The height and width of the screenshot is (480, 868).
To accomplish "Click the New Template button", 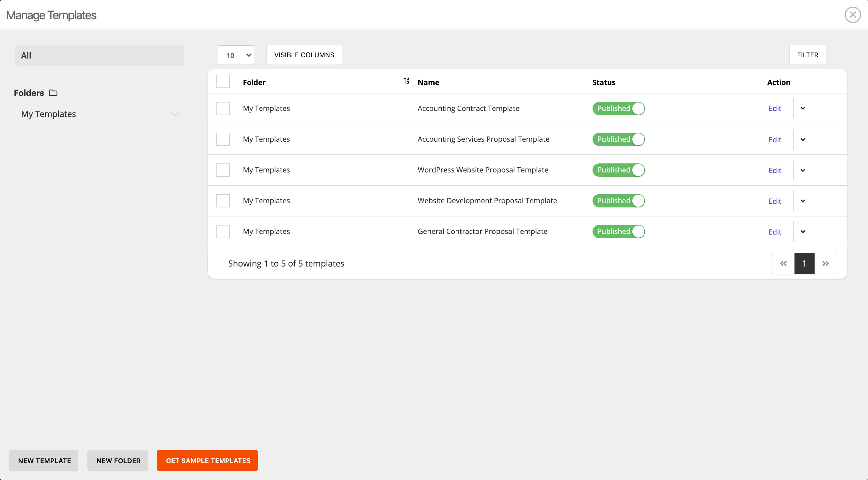I will tap(43, 460).
